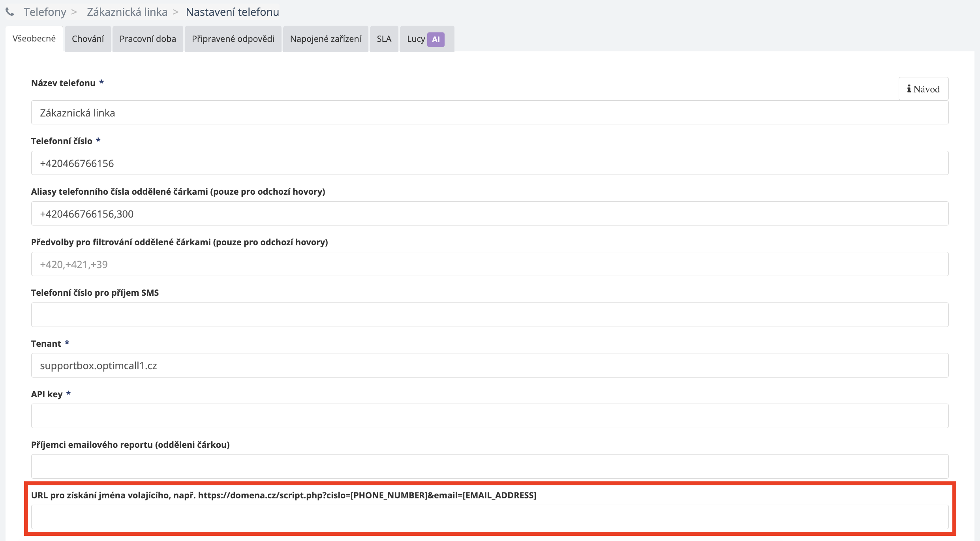Select the Všeobecné tab
Viewport: 980px width, 541px height.
(34, 39)
